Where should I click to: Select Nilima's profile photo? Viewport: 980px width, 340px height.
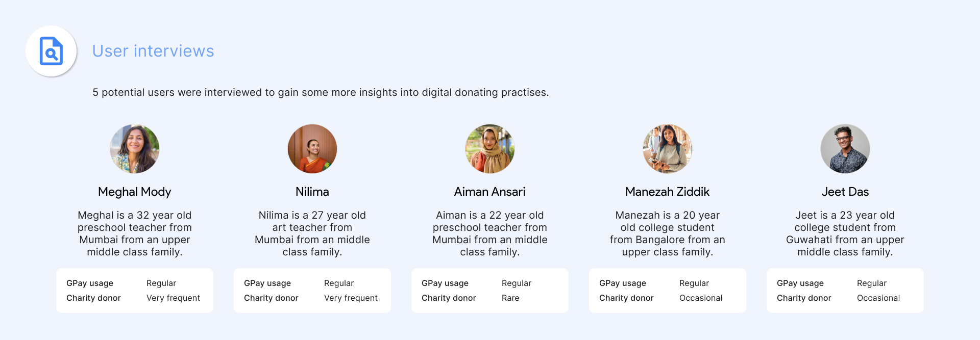312,149
